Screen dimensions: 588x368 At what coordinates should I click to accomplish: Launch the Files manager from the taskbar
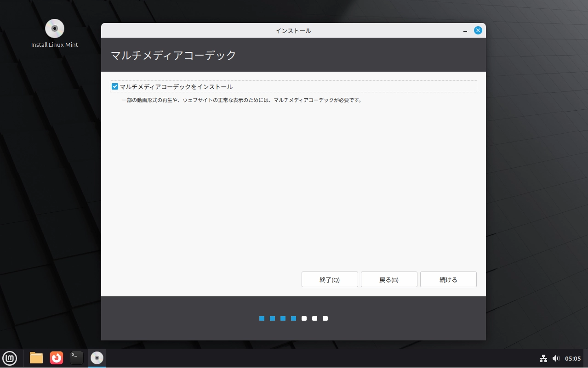[x=36, y=358]
